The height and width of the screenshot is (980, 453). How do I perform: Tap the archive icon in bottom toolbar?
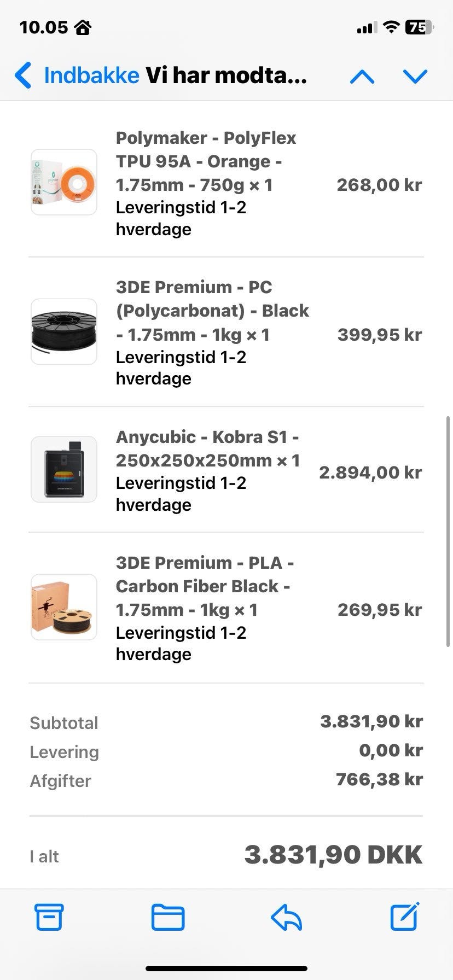(49, 917)
